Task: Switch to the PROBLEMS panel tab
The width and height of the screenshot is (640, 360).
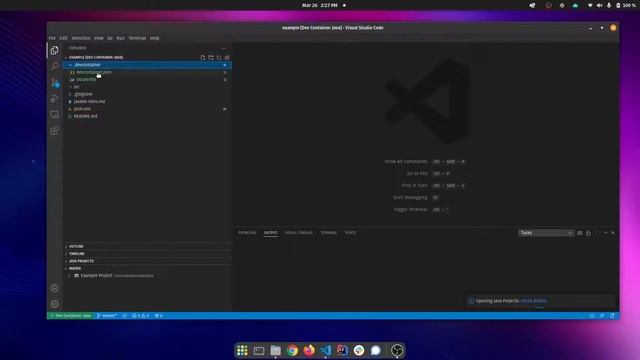Action: pos(247,233)
